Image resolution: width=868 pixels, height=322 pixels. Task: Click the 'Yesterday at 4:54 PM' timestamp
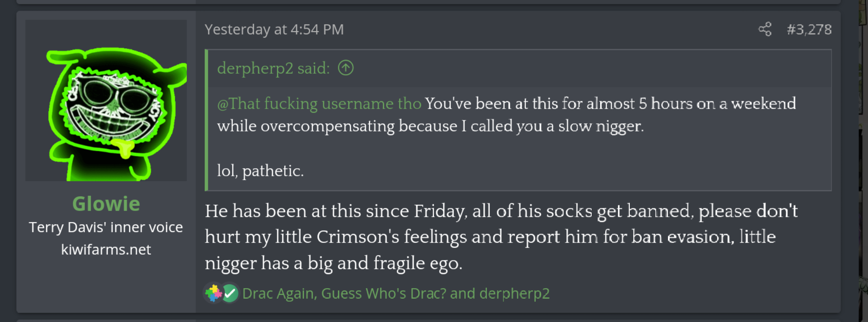point(274,29)
